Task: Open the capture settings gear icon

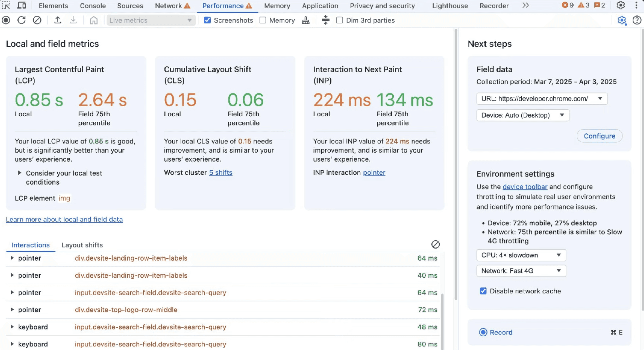Action: (x=622, y=20)
